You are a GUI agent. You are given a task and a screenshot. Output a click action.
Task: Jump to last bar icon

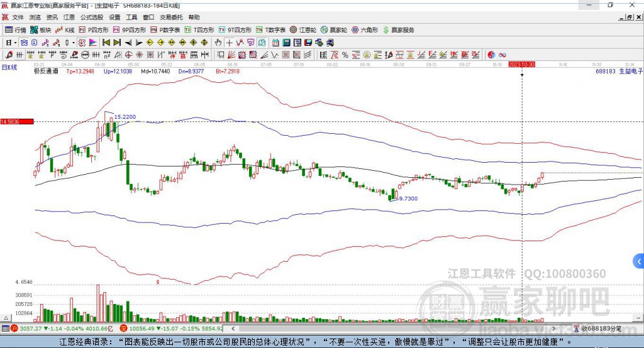[117, 43]
